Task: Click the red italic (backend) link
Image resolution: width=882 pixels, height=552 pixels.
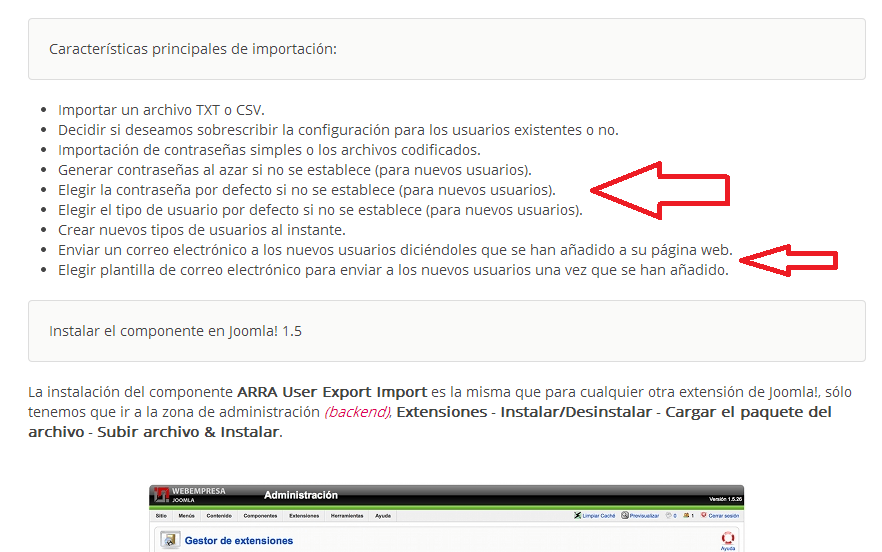Action: pyautogui.click(x=357, y=412)
